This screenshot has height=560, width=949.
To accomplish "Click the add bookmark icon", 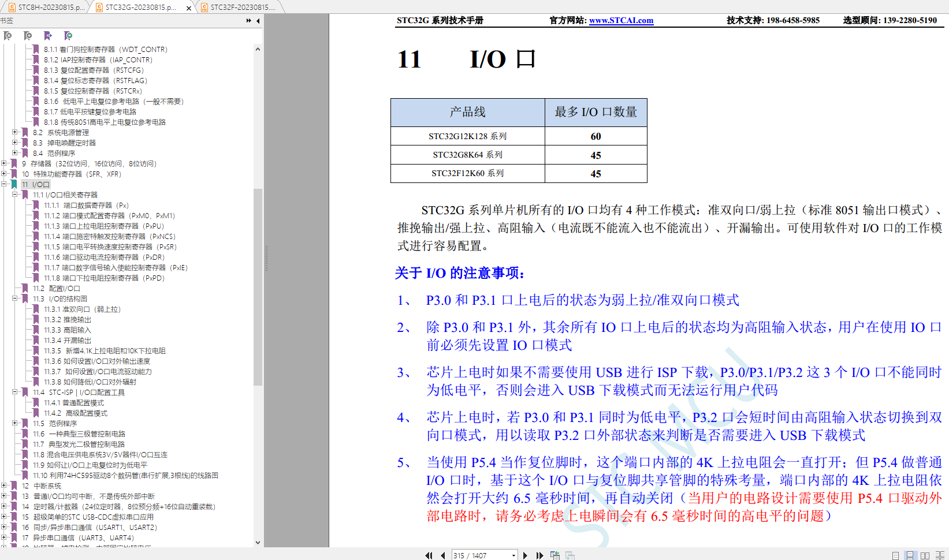I will point(28,36).
